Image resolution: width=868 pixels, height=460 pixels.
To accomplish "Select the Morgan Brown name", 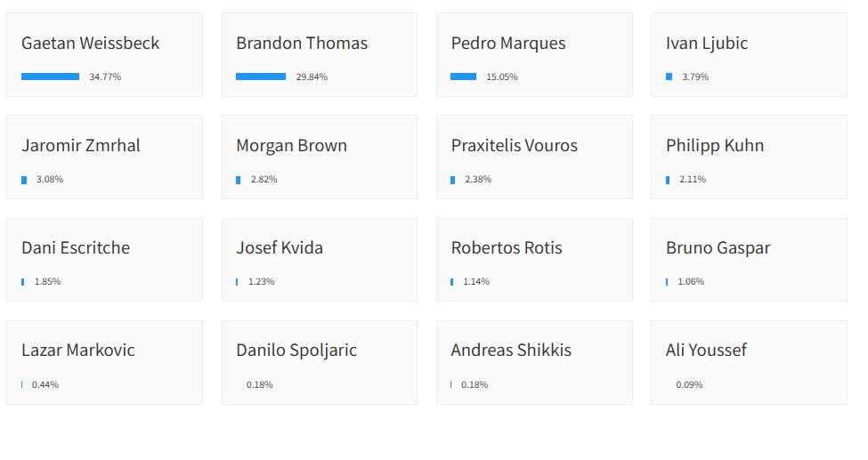I will pyautogui.click(x=291, y=145).
